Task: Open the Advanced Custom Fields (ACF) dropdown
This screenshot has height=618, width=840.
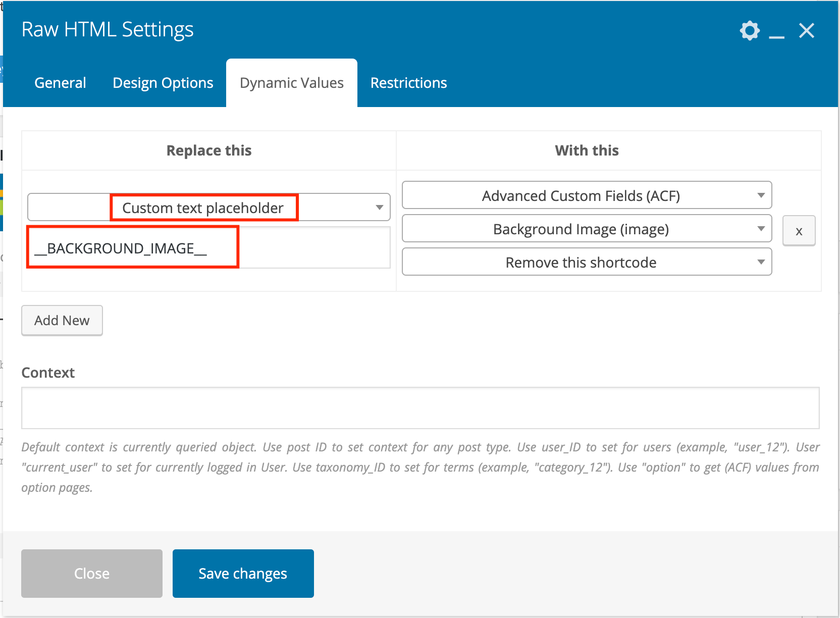Action: point(587,195)
